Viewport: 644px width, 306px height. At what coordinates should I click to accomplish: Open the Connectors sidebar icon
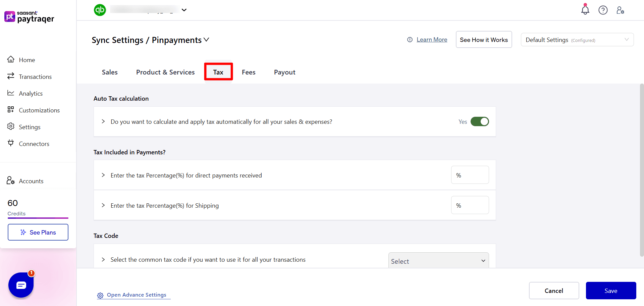pos(11,143)
